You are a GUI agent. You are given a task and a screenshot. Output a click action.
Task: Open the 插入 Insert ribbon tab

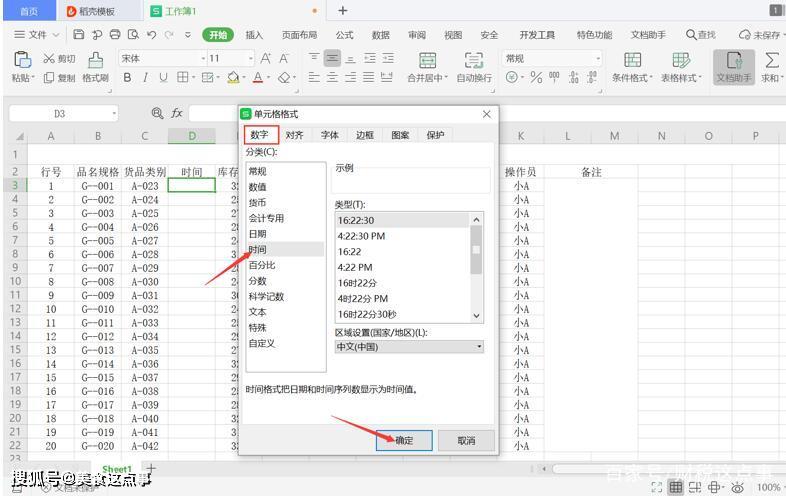point(254,35)
